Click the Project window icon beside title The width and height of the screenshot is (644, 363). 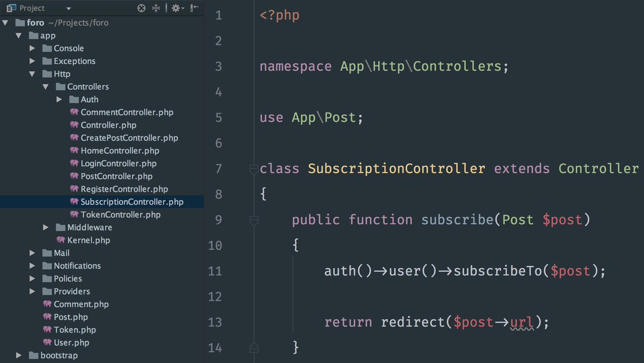pos(10,8)
